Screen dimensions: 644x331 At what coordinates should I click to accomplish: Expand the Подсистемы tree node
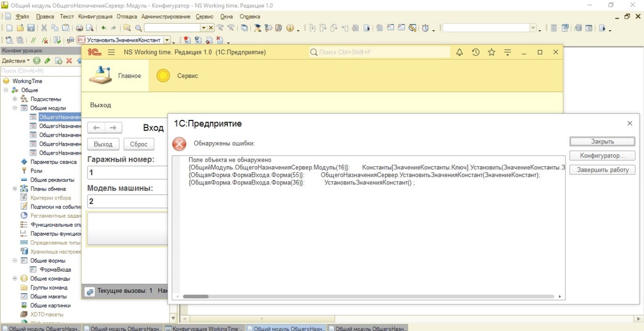15,99
